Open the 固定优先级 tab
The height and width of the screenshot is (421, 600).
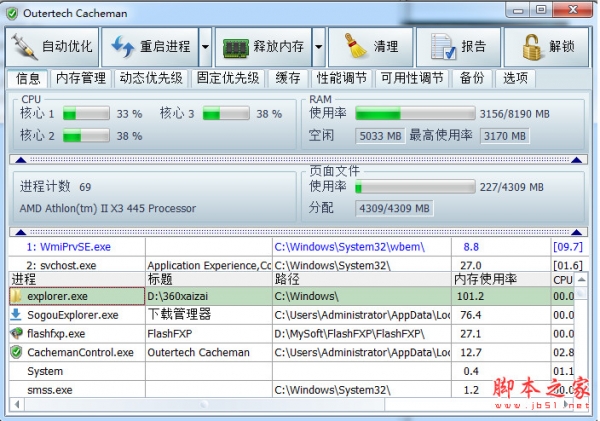coord(228,78)
